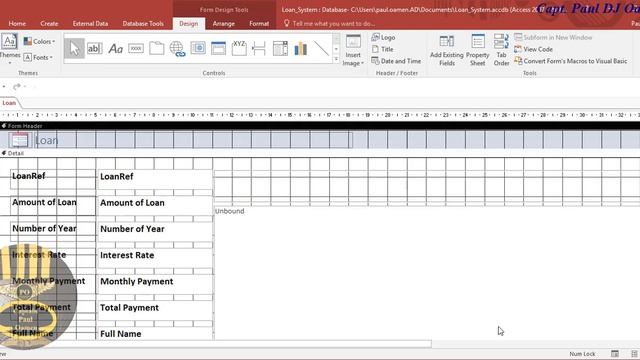Image resolution: width=640 pixels, height=360 pixels.
Task: Insert Date and Time
Action: [396, 61]
